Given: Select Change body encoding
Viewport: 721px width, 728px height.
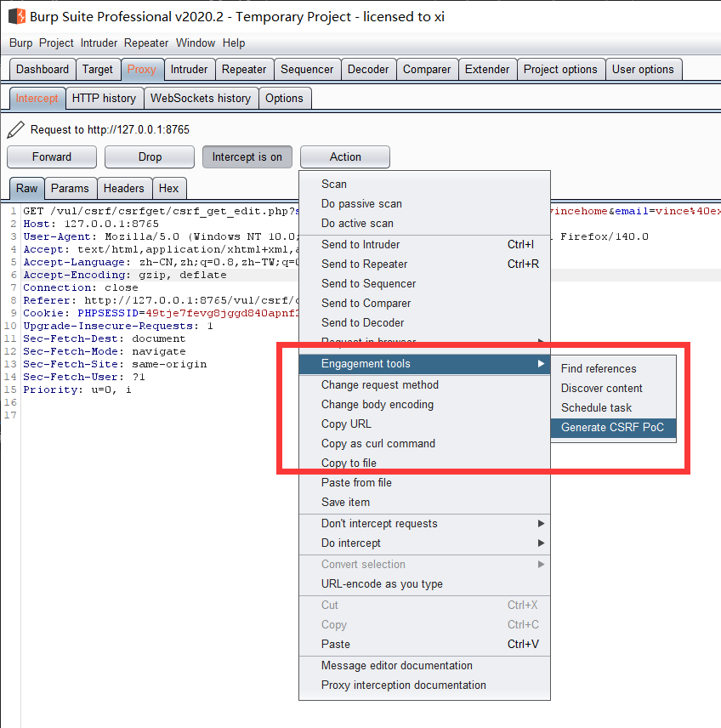Looking at the screenshot, I should (x=424, y=404).
